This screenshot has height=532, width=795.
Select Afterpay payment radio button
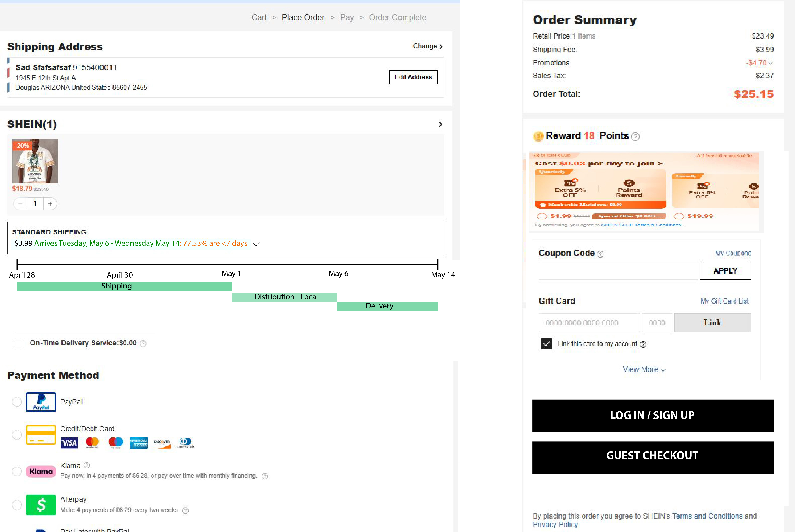coord(17,505)
